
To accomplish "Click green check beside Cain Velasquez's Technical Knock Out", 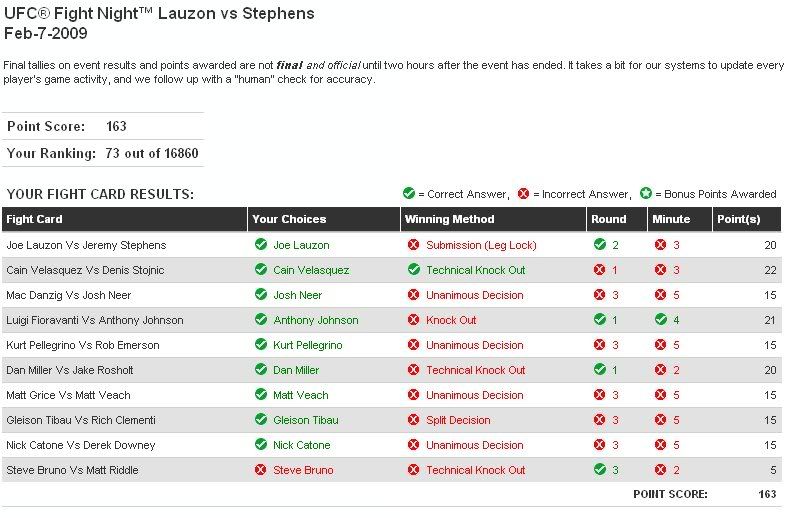I will [x=413, y=270].
